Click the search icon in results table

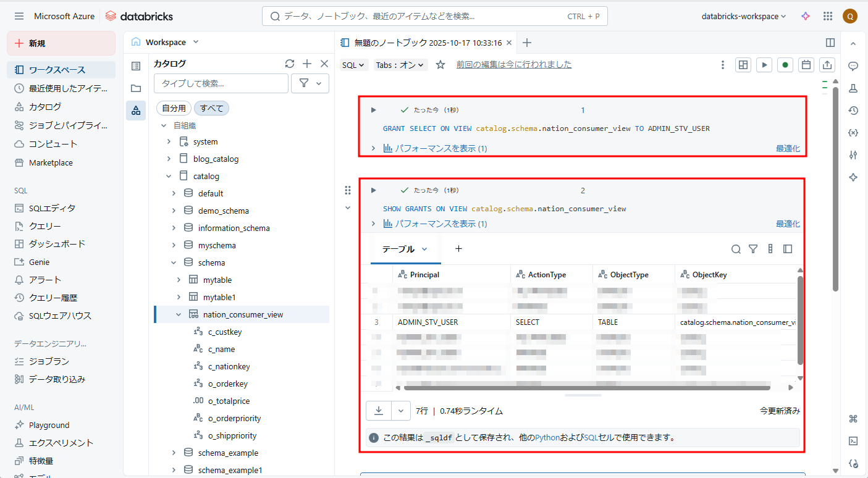point(736,249)
